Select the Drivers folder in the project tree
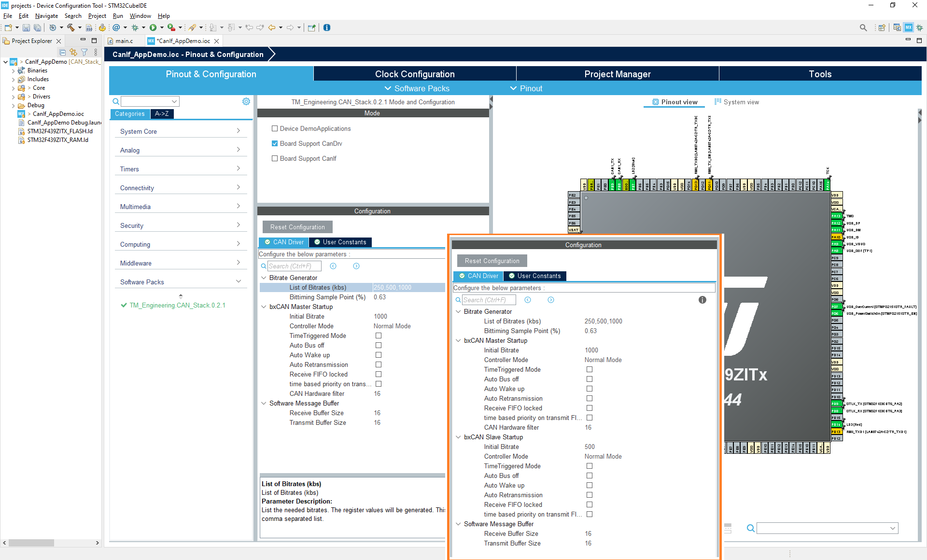927x560 pixels. [41, 97]
